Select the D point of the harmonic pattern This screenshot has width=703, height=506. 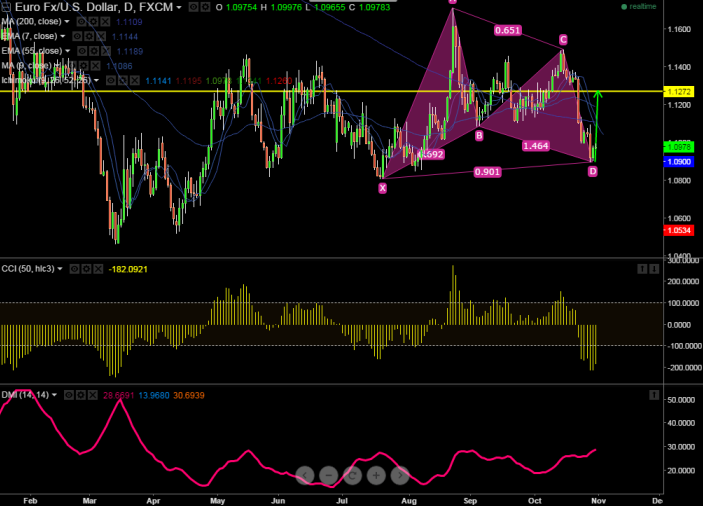click(593, 171)
